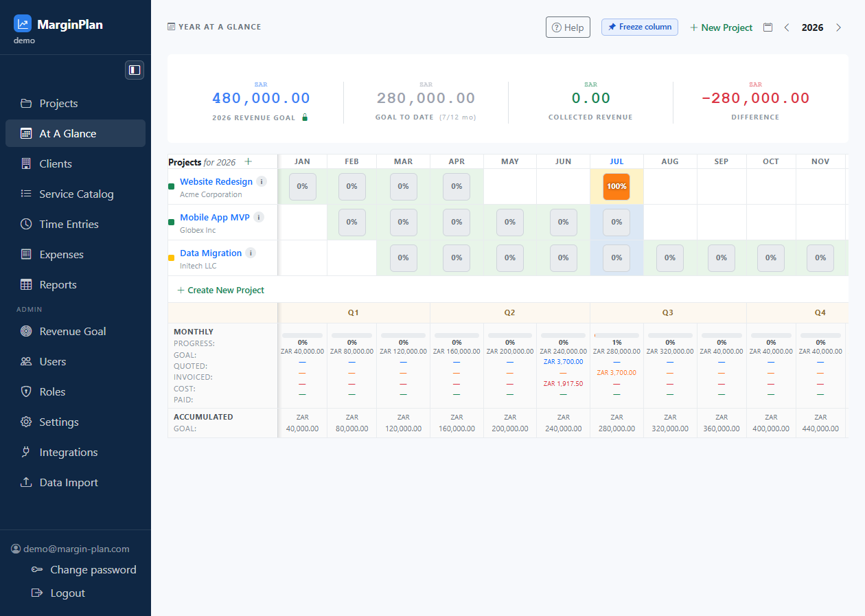Show info for Data Migration

tap(251, 253)
